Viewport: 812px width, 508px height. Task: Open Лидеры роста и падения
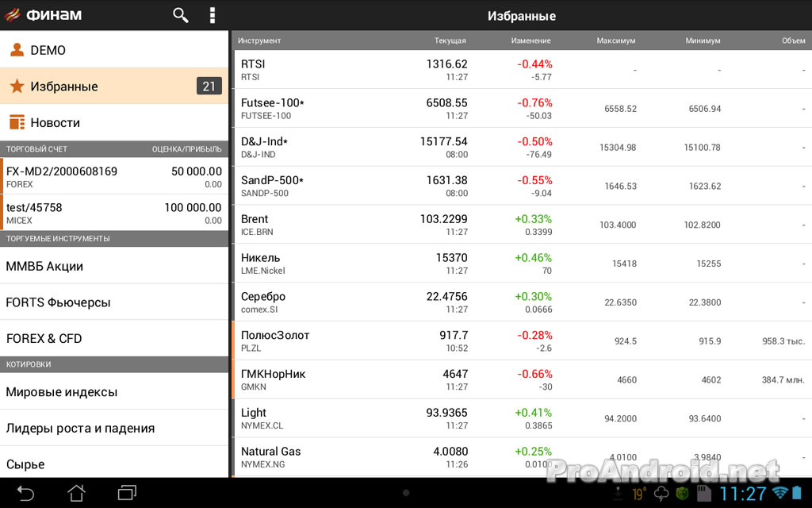[114, 428]
